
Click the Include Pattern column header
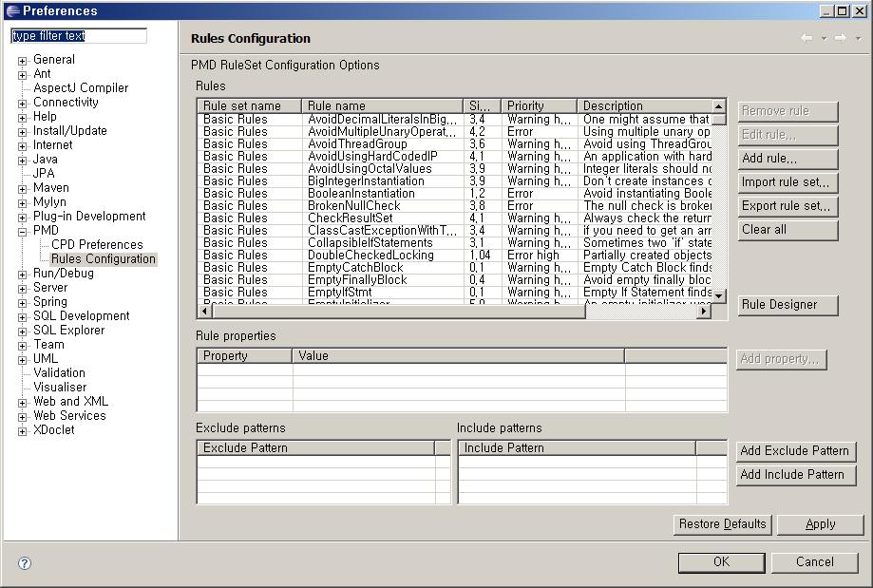[x=577, y=447]
